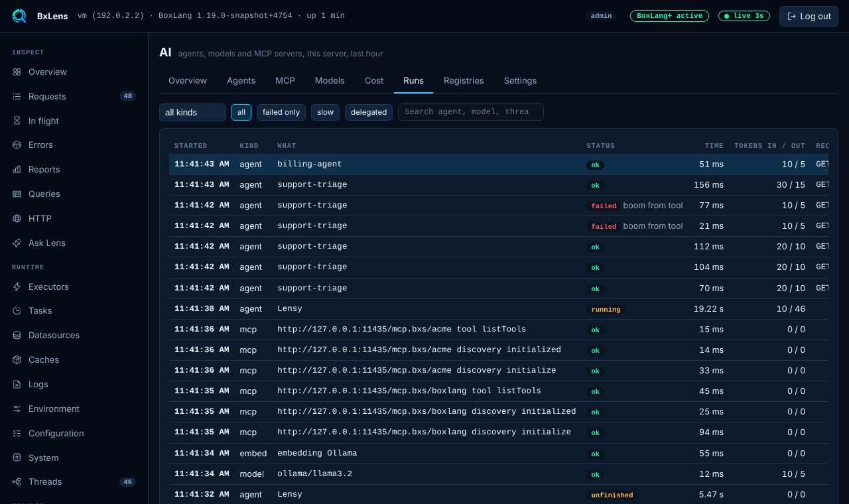Screen dimensions: 849x504
Task: Click the In flight hourglass icon
Action: coord(17,121)
